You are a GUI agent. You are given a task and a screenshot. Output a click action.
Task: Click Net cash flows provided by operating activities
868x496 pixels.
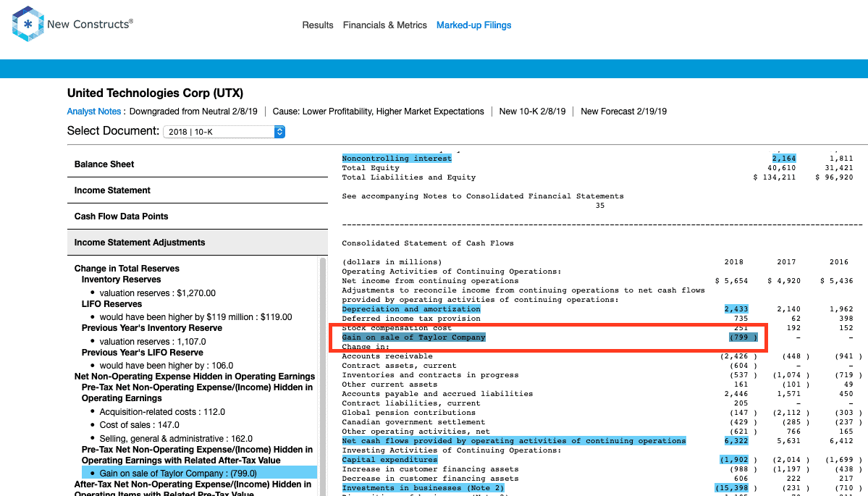[x=514, y=441]
